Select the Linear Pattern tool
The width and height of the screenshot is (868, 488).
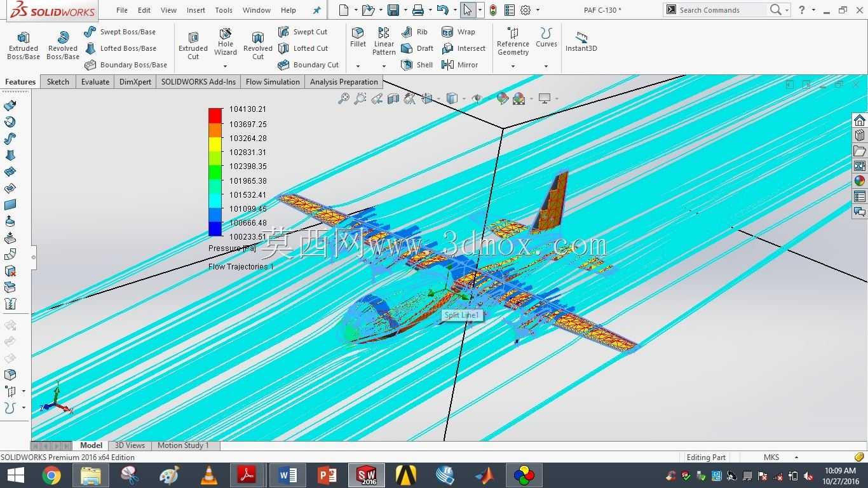(x=384, y=42)
